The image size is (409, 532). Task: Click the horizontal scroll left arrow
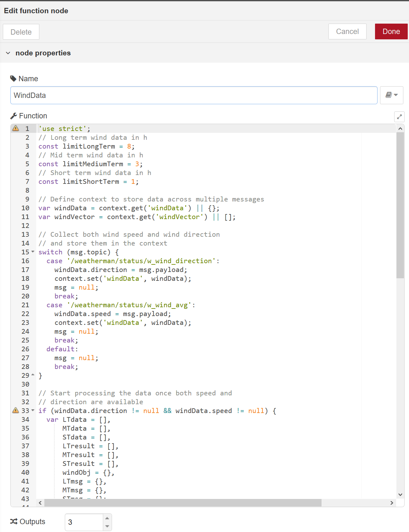pyautogui.click(x=40, y=503)
